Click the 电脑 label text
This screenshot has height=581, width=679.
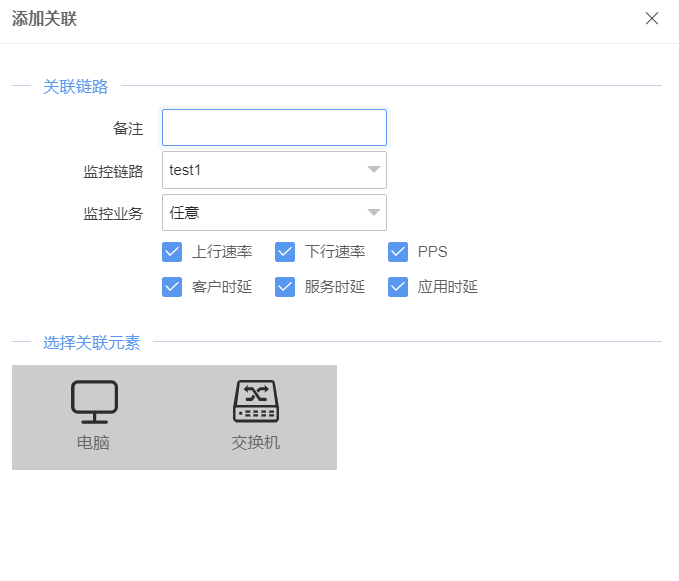coord(93,443)
